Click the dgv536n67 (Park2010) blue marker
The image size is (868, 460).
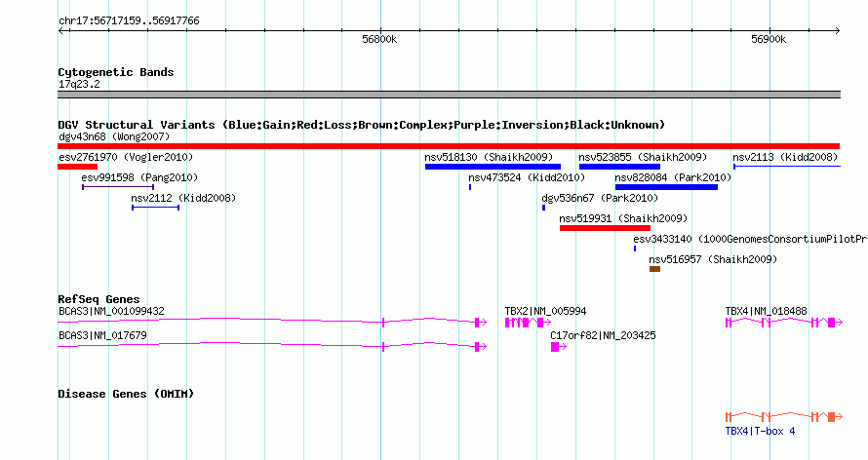coord(543,208)
